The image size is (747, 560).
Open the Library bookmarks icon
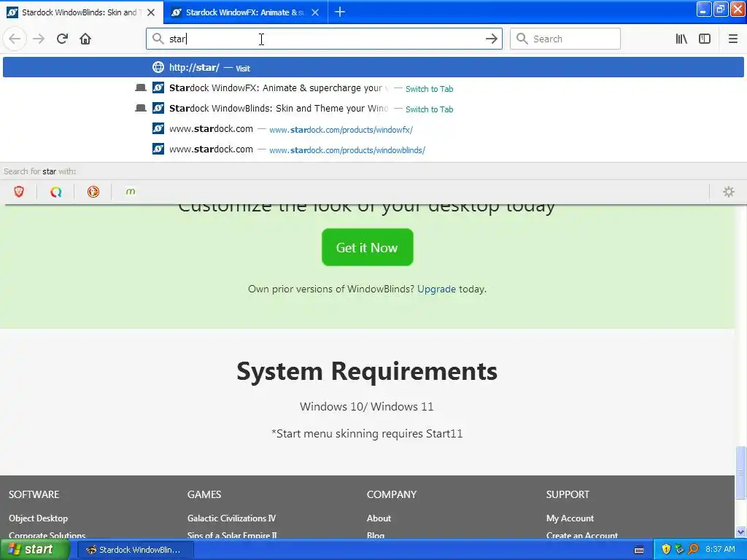pyautogui.click(x=681, y=39)
